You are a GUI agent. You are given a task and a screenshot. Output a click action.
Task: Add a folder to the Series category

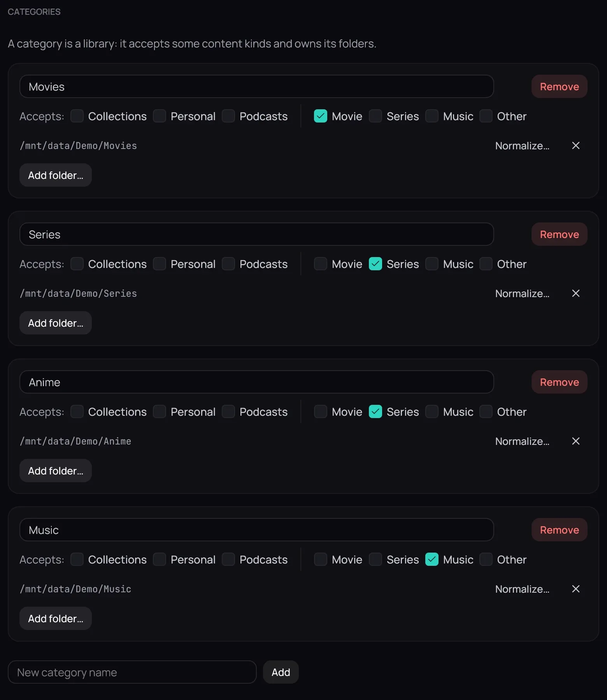pos(56,323)
